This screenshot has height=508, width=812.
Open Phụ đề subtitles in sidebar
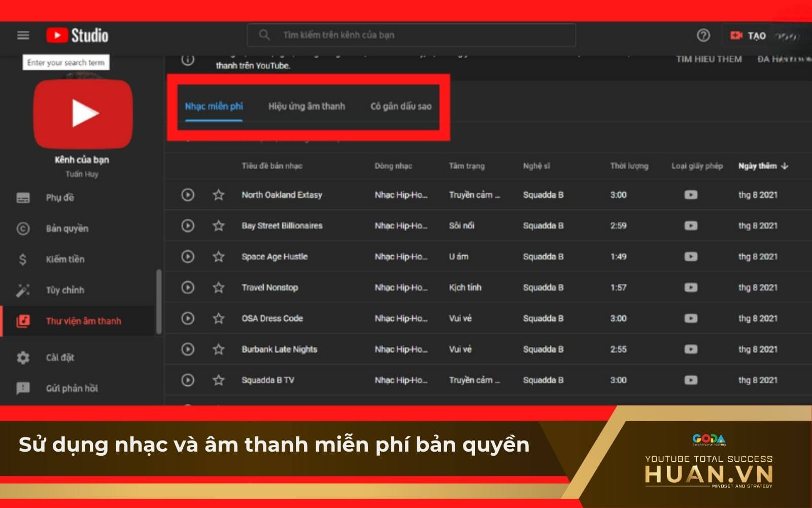60,198
